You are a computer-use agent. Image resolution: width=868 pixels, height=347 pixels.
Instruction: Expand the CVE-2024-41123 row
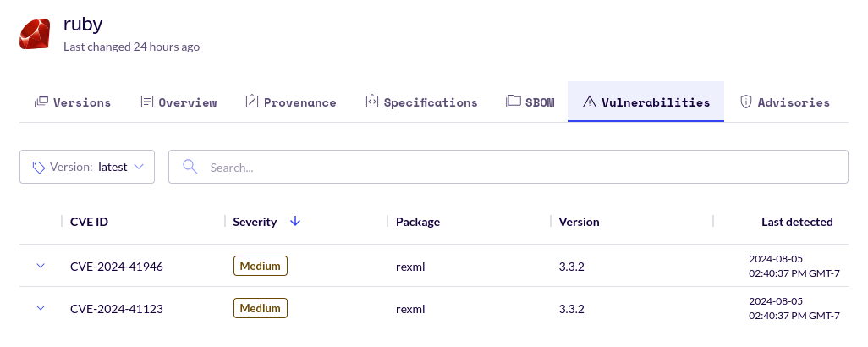point(40,308)
